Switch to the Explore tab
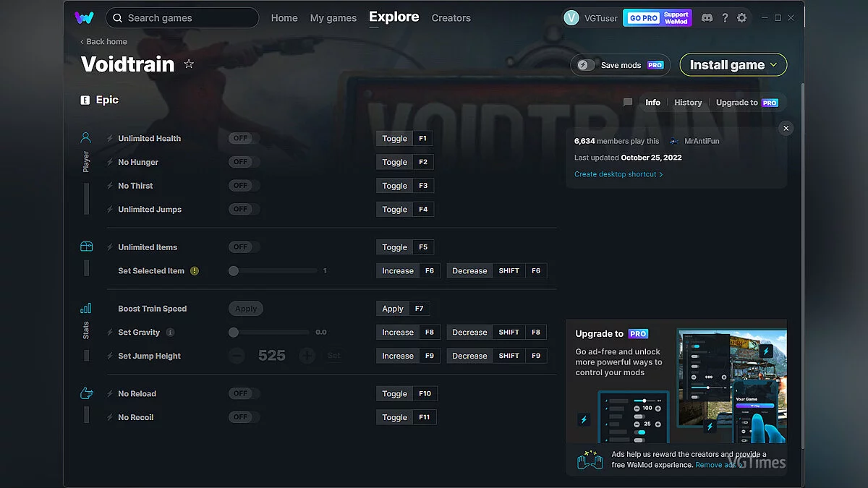 (394, 17)
